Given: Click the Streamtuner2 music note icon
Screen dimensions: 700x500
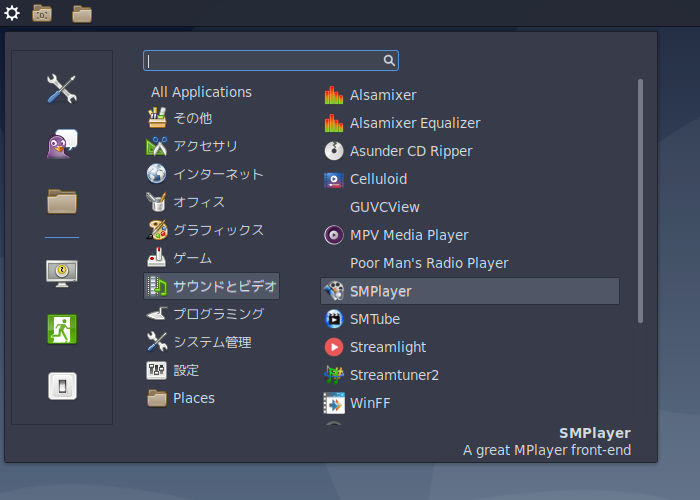Looking at the screenshot, I should coord(334,375).
